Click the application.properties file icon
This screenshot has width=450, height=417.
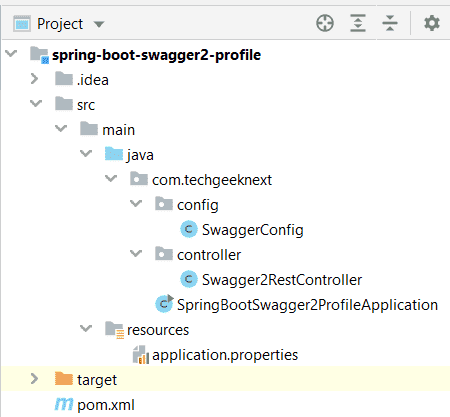tap(140, 355)
